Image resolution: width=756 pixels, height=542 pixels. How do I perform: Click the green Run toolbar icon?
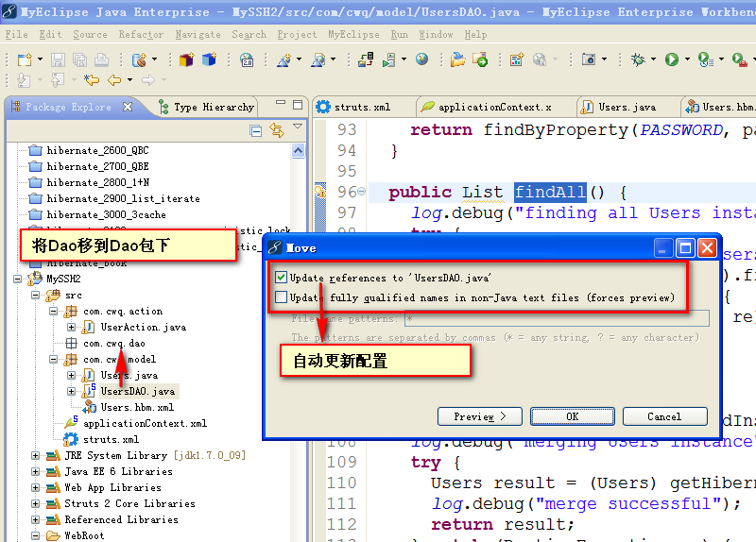672,59
